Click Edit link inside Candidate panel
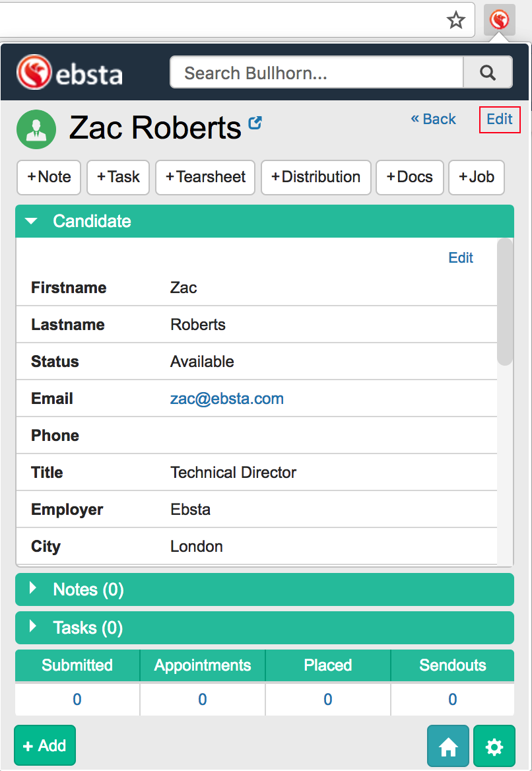Screen dimensions: 532x771 click(461, 257)
